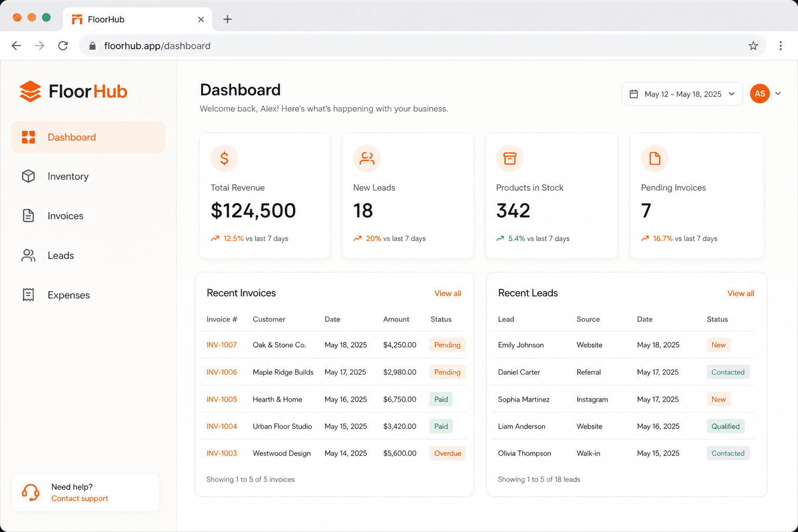This screenshot has height=532, width=798.
Task: Click the Leads people icon in sidebar
Action: [x=29, y=255]
